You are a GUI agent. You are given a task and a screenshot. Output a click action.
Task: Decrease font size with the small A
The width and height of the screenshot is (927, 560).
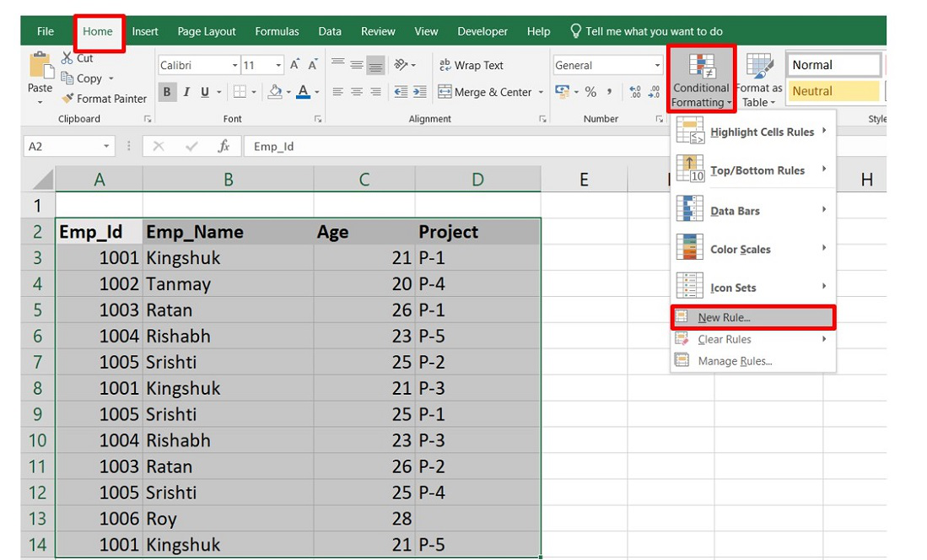[x=313, y=65]
